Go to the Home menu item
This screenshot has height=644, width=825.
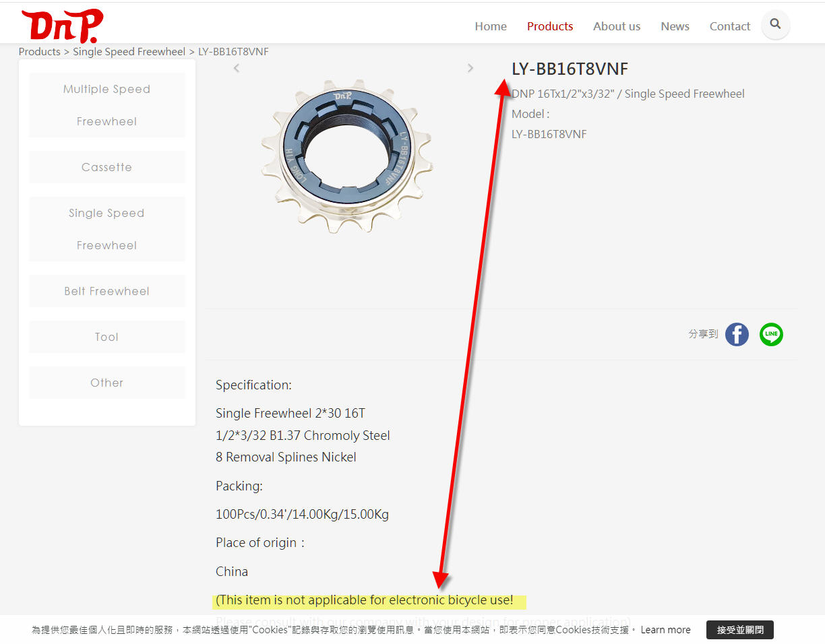point(490,26)
